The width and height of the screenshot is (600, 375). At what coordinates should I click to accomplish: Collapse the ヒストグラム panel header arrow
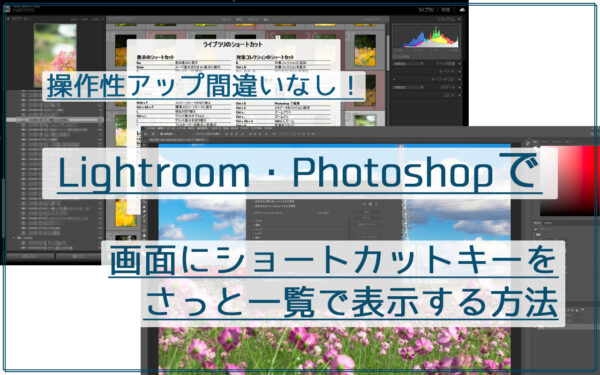coord(459,19)
